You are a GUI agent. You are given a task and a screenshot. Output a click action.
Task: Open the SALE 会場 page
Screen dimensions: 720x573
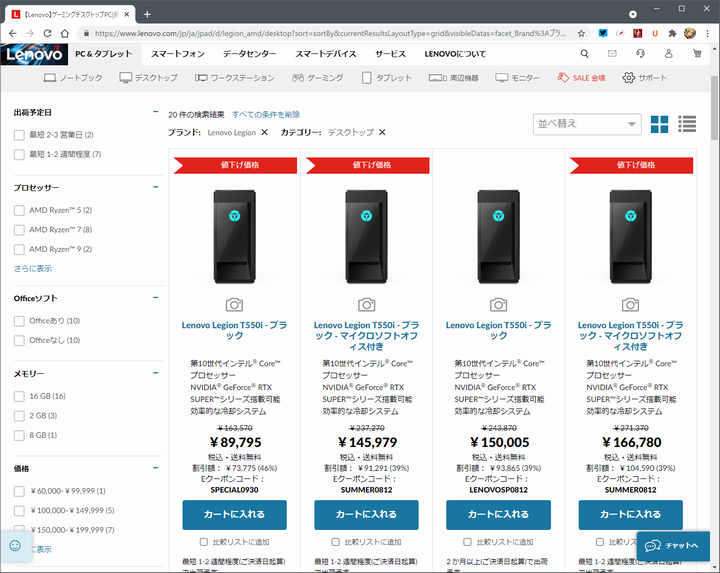581,78
